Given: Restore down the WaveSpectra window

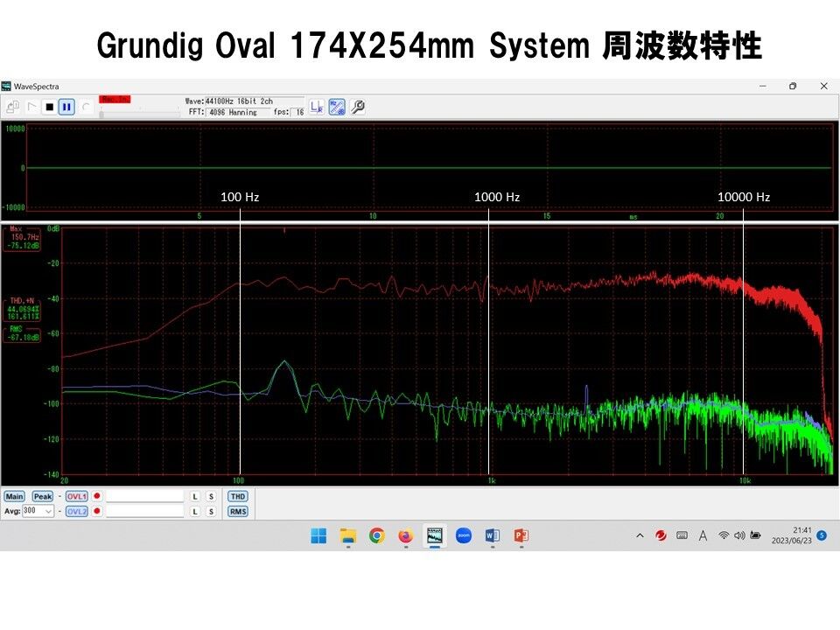Looking at the screenshot, I should click(793, 86).
